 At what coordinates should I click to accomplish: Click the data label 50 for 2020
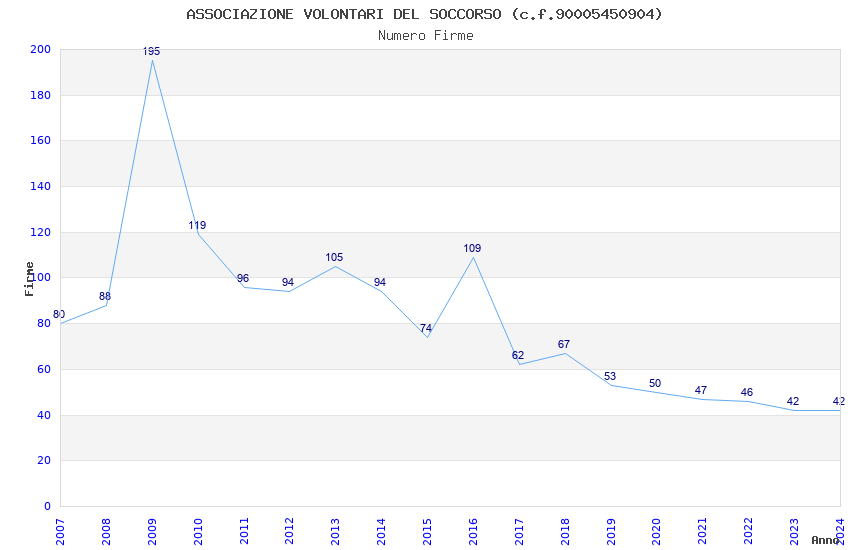click(655, 383)
